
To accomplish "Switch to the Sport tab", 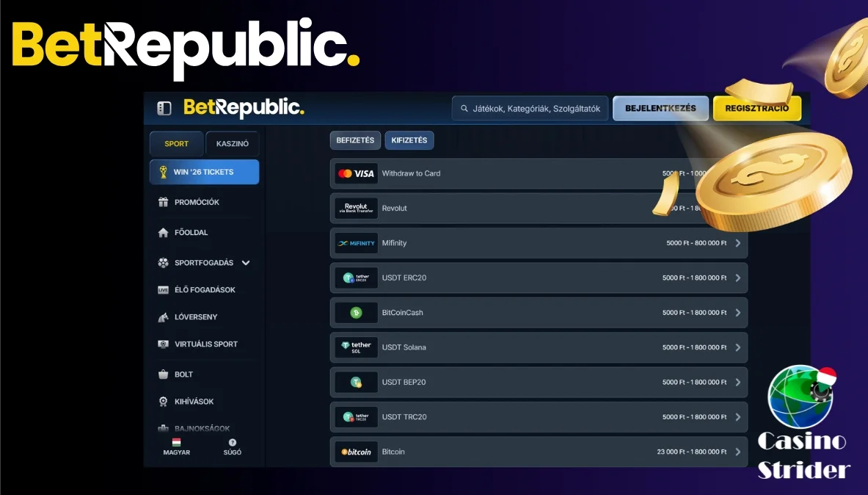I will click(177, 143).
